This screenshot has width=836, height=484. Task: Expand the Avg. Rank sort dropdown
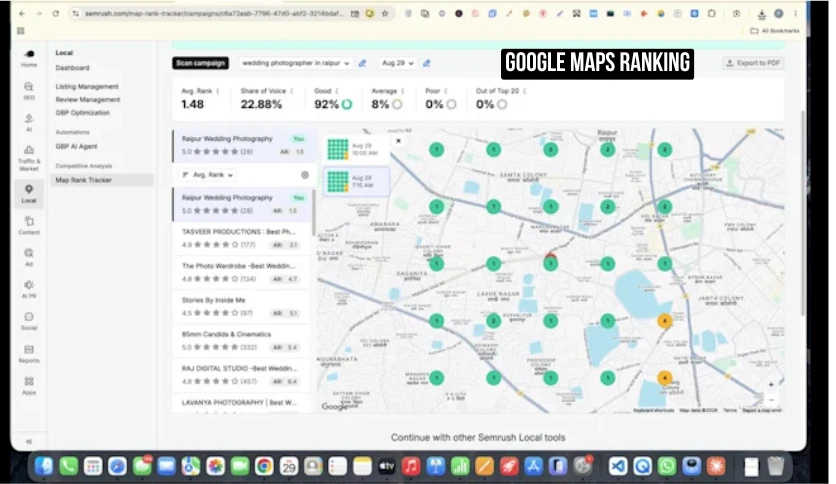point(208,175)
